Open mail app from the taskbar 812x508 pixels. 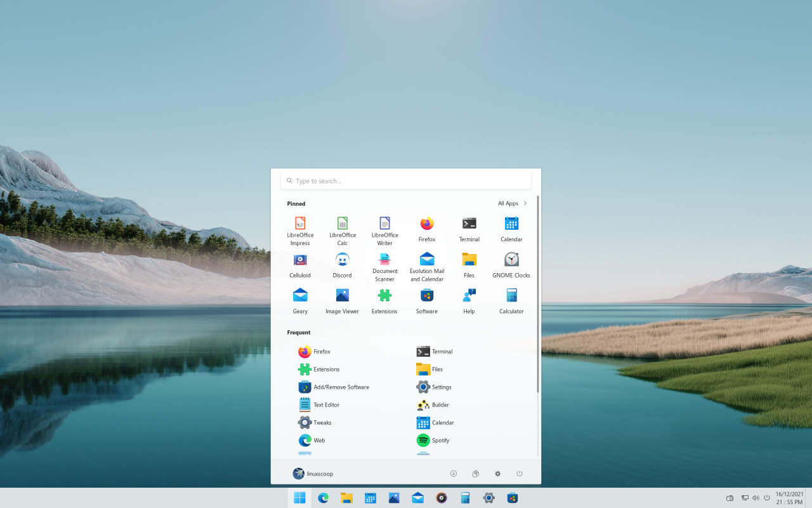417,498
